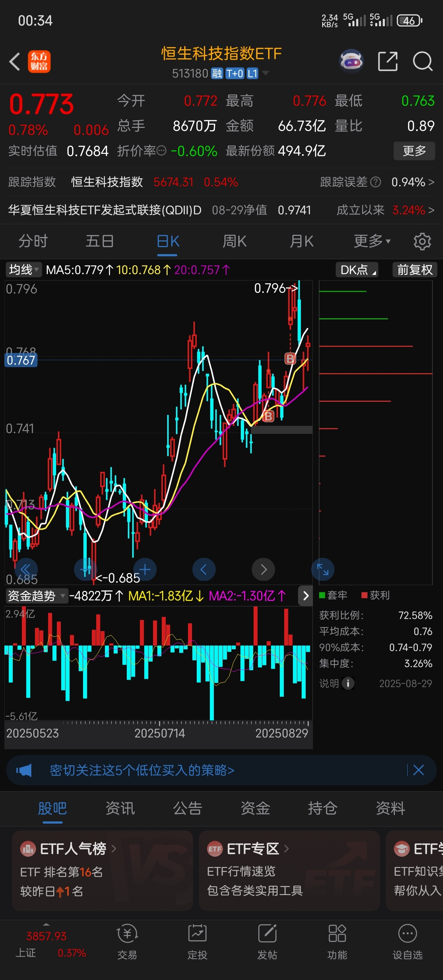Open ETF专区 card
Image resolution: width=443 pixels, height=980 pixels.
click(x=289, y=870)
